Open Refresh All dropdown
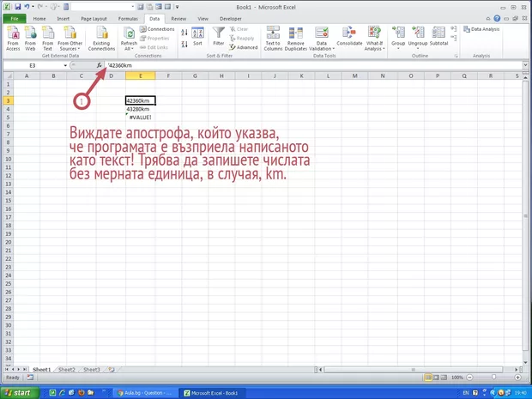 click(x=129, y=46)
